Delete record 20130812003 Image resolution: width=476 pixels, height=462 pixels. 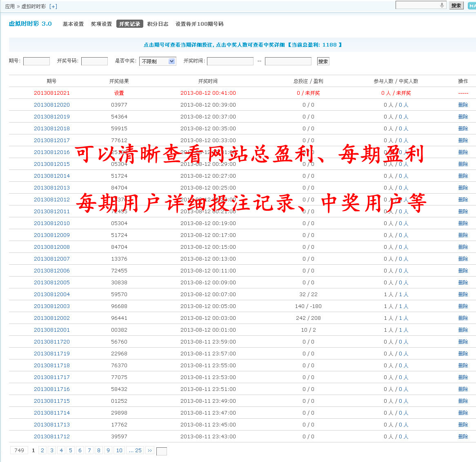(463, 306)
